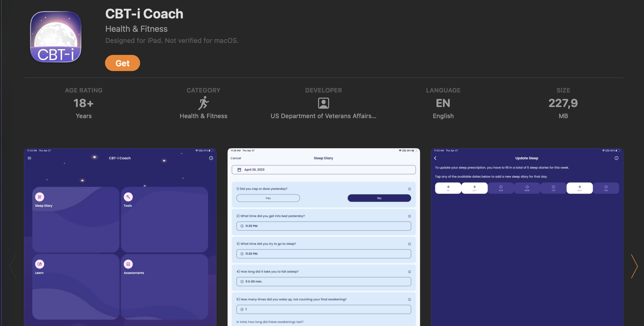
Task: Show info for the fall asleep question
Action: pos(409,272)
